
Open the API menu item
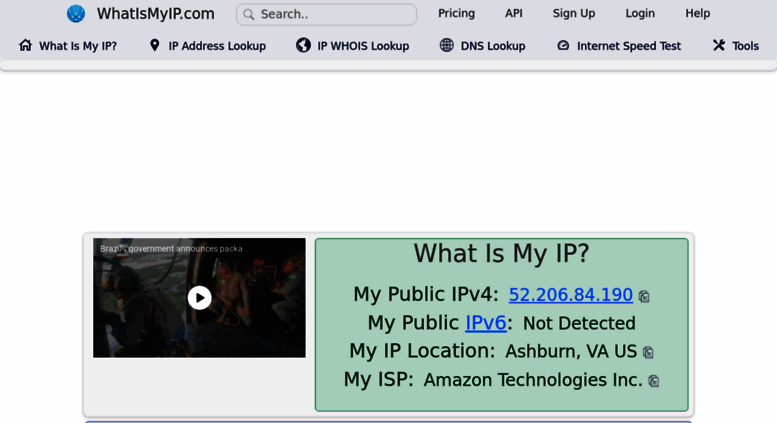point(513,13)
